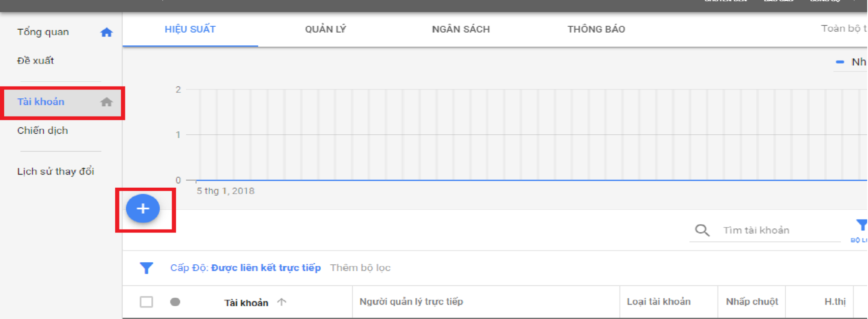Open the Cấp Độ: Được liên kết trực tiếp filter

[x=245, y=268]
